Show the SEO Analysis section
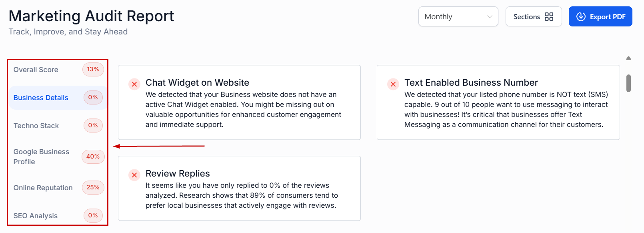 [x=36, y=216]
